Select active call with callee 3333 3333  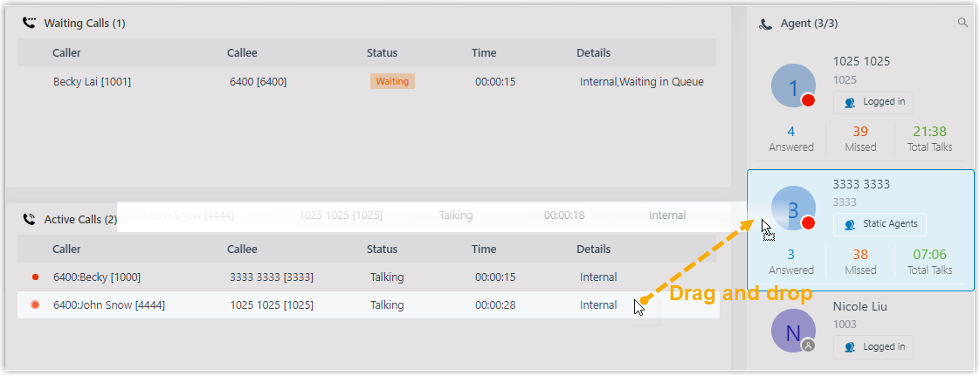(x=271, y=277)
